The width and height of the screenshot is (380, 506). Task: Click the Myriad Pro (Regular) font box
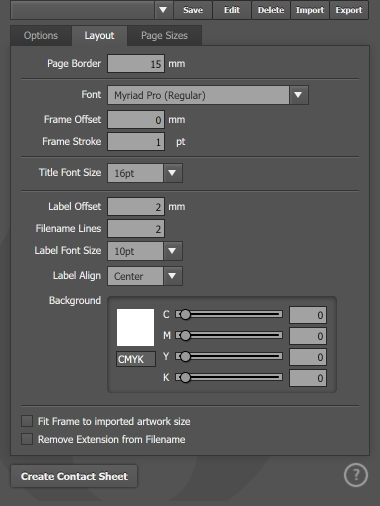(198, 95)
